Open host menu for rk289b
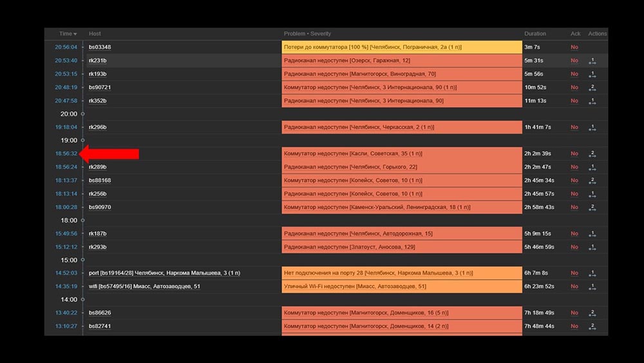 97,167
